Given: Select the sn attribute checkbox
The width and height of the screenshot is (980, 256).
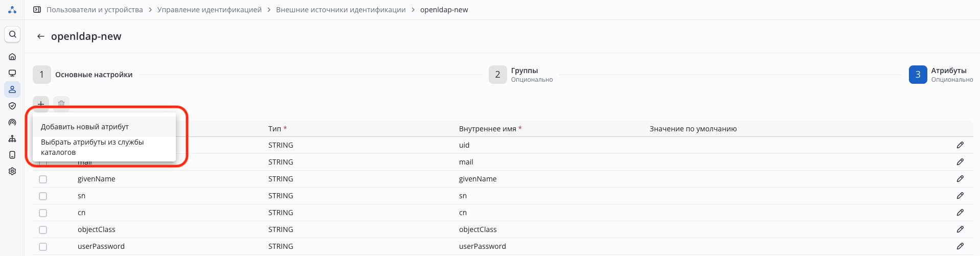Looking at the screenshot, I should (43, 196).
